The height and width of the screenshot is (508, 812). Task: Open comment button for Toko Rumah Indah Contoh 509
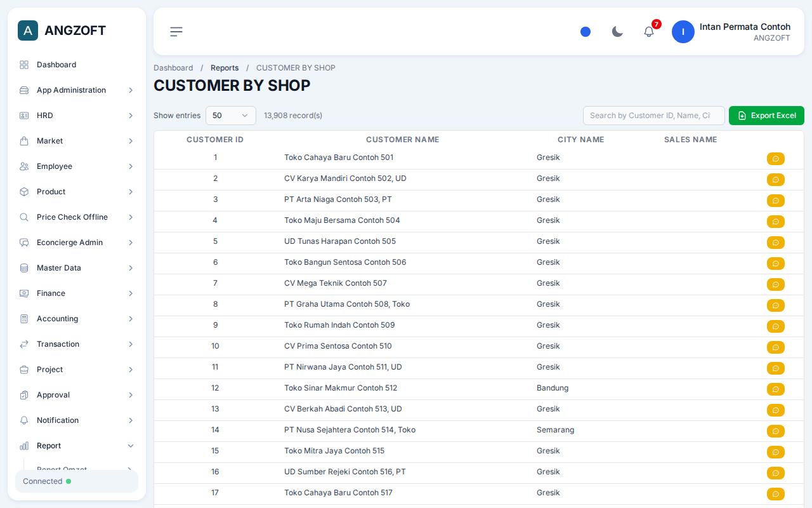[x=776, y=326]
